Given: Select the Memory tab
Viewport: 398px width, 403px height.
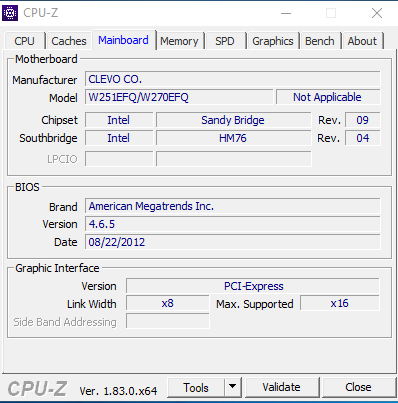Looking at the screenshot, I should pos(179,41).
